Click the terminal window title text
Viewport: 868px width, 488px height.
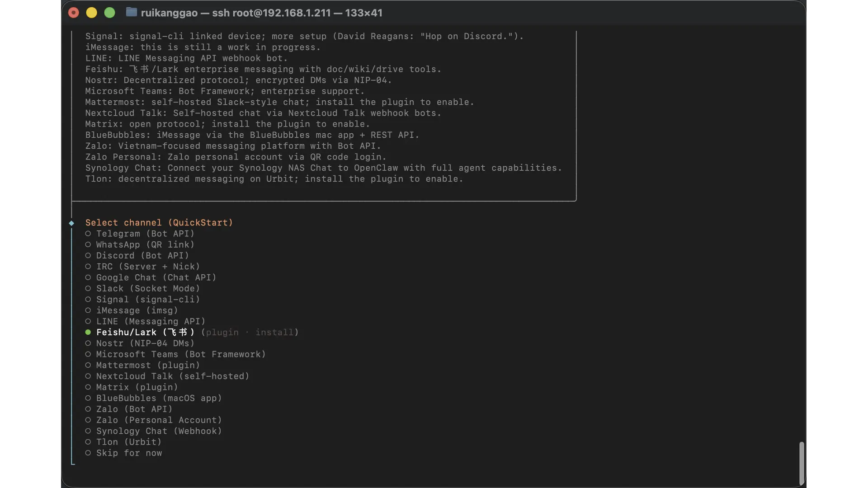[x=261, y=13]
